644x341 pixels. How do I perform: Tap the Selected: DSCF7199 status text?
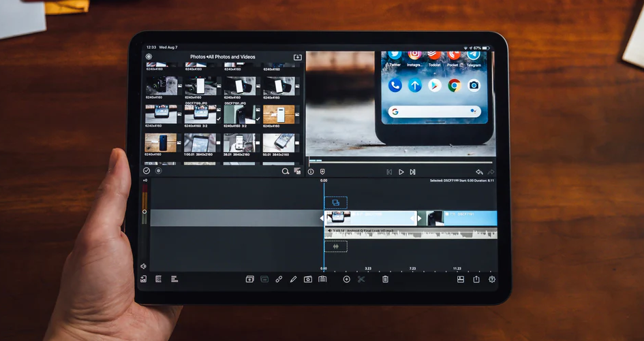click(462, 180)
